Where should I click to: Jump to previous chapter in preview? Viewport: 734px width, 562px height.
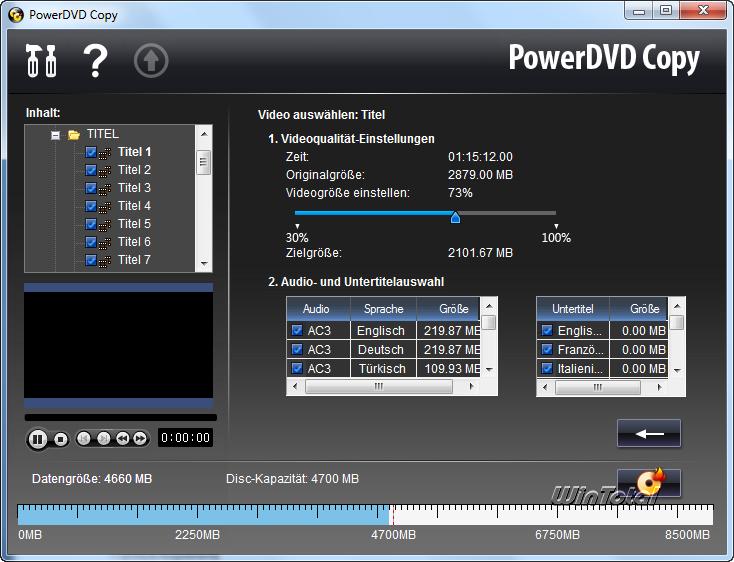(84, 438)
